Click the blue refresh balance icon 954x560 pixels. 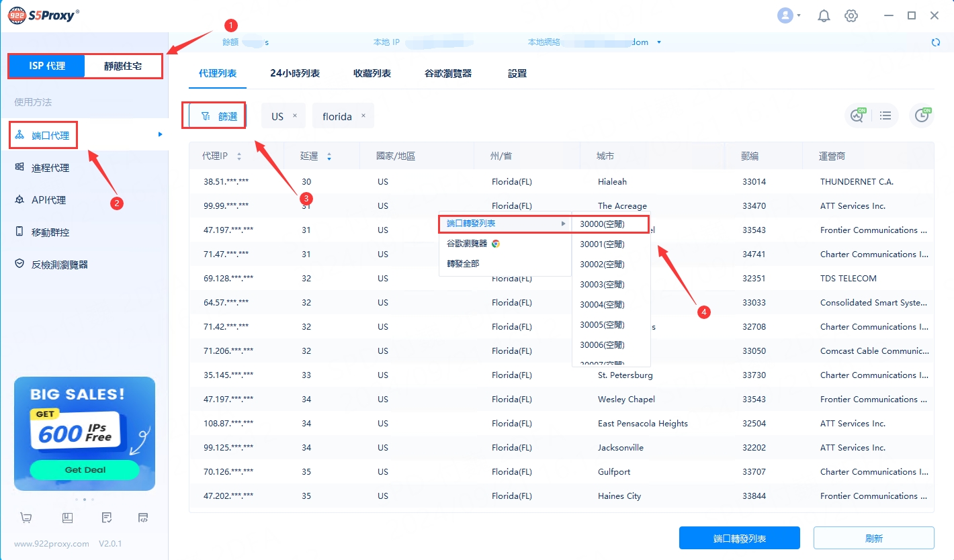(x=936, y=42)
